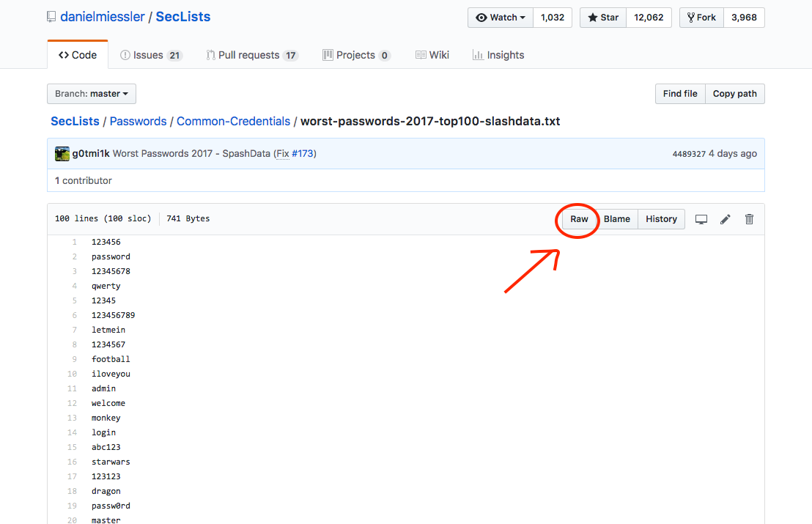The width and height of the screenshot is (812, 524).
Task: Go to SecLists breadcrumb root
Action: (x=75, y=121)
